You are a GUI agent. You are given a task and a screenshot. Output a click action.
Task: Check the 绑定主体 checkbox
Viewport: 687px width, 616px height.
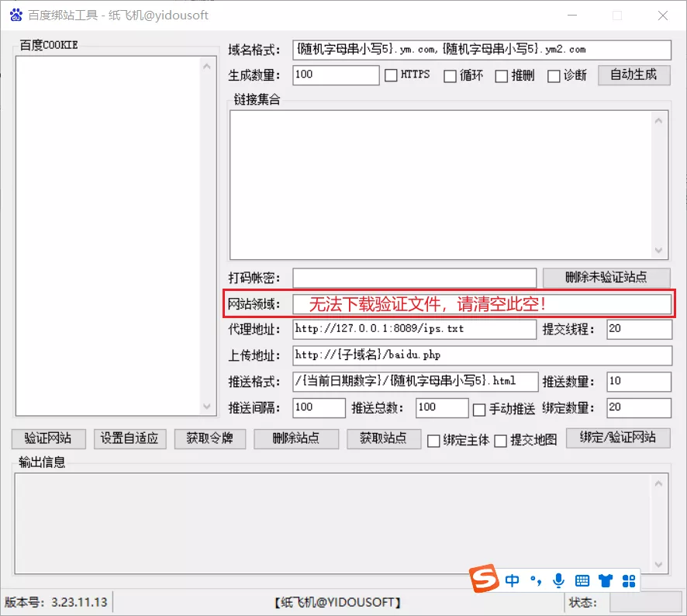click(x=433, y=441)
